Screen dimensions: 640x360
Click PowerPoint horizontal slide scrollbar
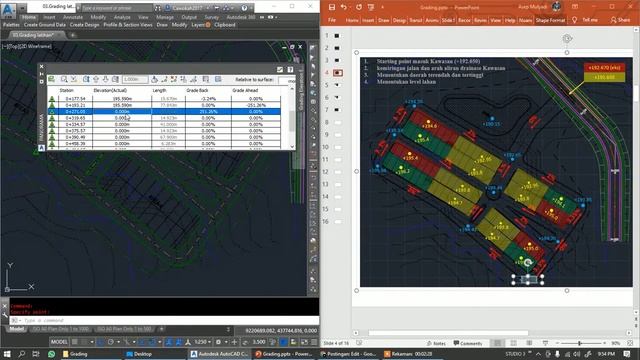(448, 333)
